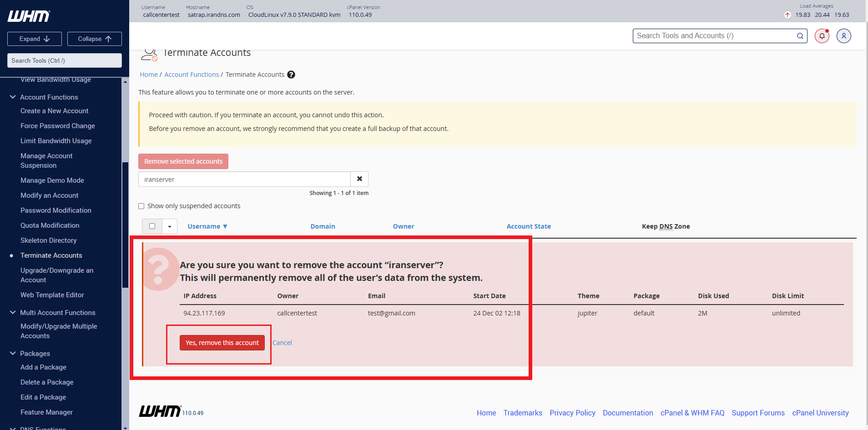Click the WHM logo in sidebar
The image size is (868, 430).
coord(29,16)
